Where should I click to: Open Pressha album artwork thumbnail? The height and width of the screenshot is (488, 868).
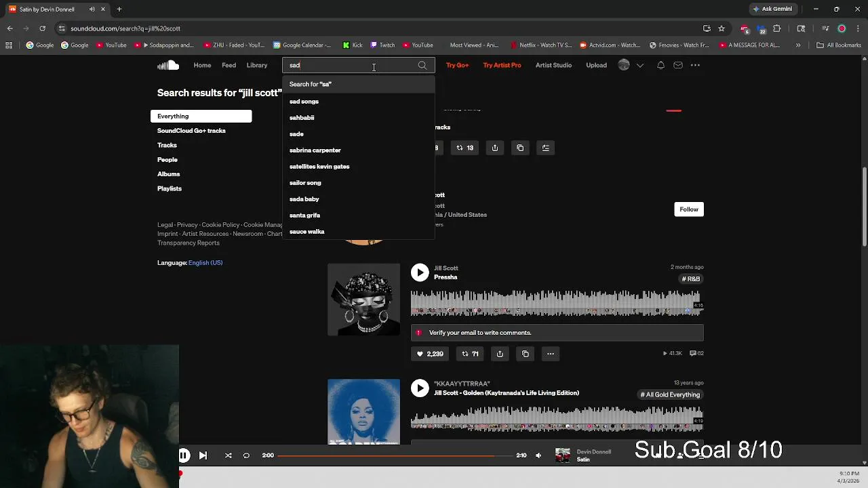click(x=363, y=300)
